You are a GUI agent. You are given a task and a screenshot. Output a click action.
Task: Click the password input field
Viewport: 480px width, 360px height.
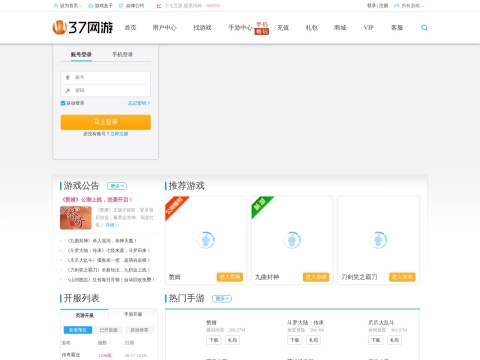tap(106, 90)
